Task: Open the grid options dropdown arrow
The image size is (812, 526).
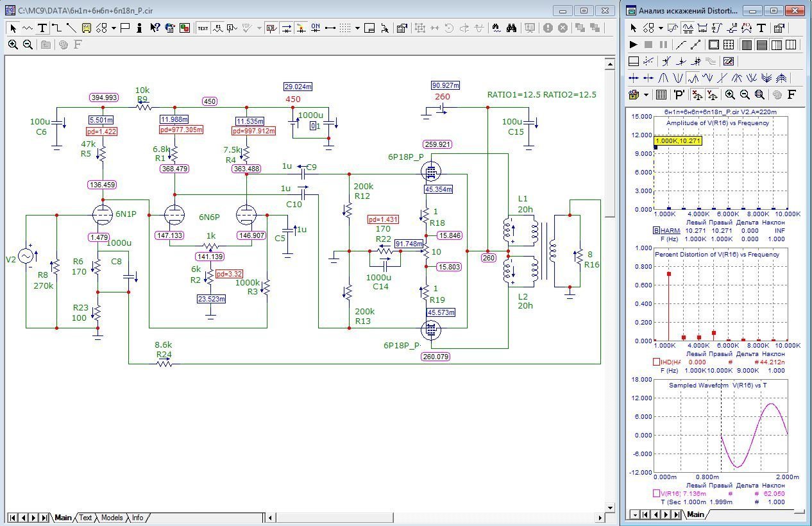Action: click(357, 28)
